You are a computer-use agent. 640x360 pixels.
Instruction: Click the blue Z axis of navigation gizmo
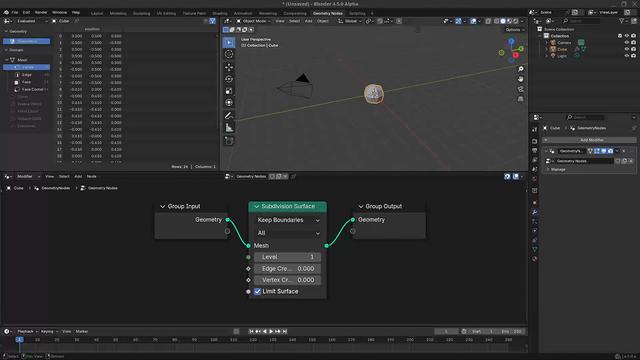[511, 41]
